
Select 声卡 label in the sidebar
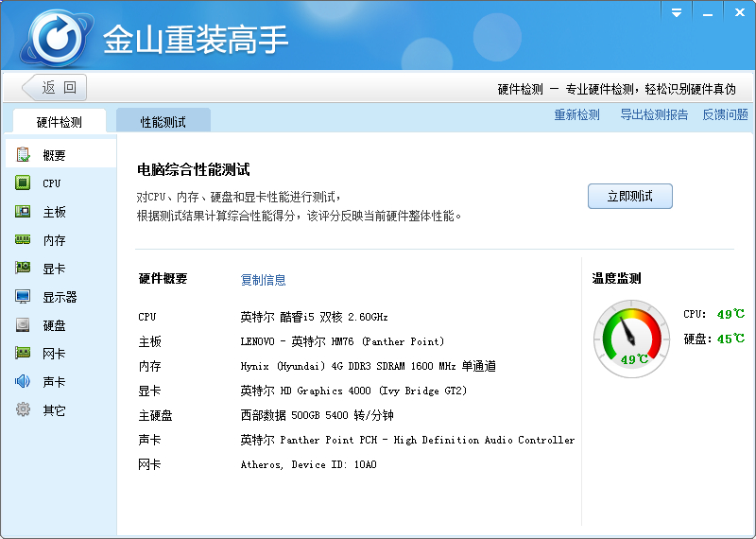click(54, 382)
